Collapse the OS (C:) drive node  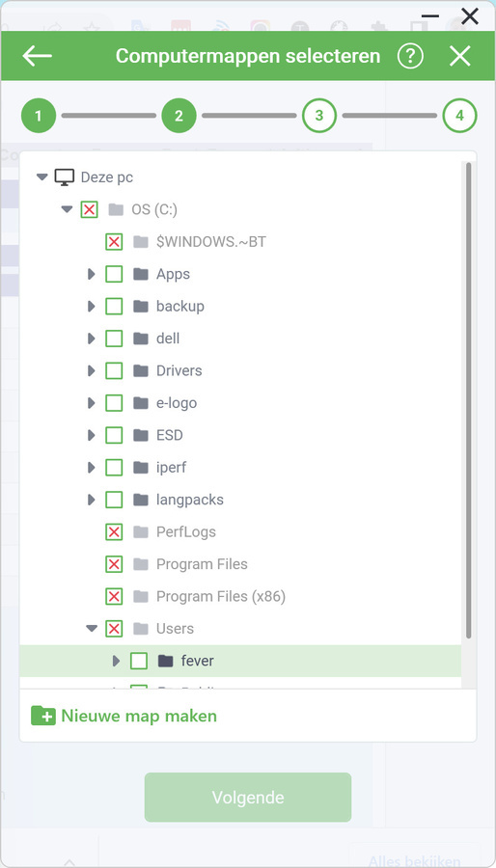(x=67, y=209)
